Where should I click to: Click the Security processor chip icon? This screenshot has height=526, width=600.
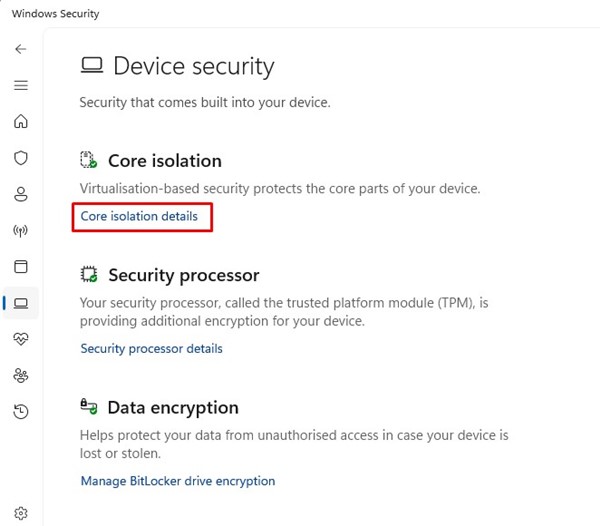coord(89,275)
